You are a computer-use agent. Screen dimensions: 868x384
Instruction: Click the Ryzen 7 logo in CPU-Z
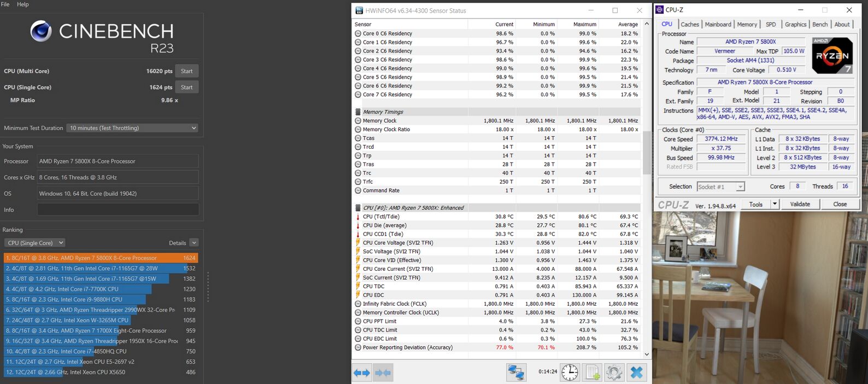[x=832, y=55]
